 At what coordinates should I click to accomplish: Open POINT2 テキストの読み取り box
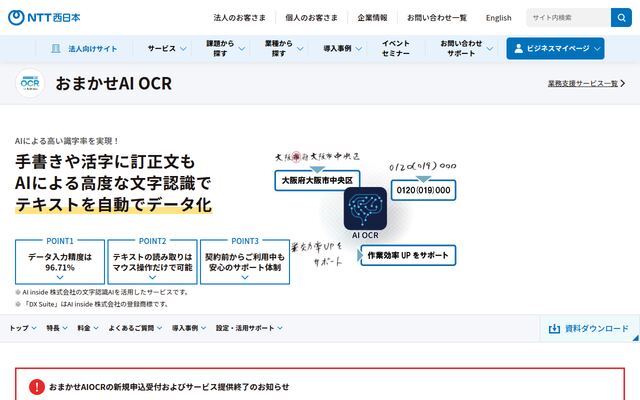point(152,261)
